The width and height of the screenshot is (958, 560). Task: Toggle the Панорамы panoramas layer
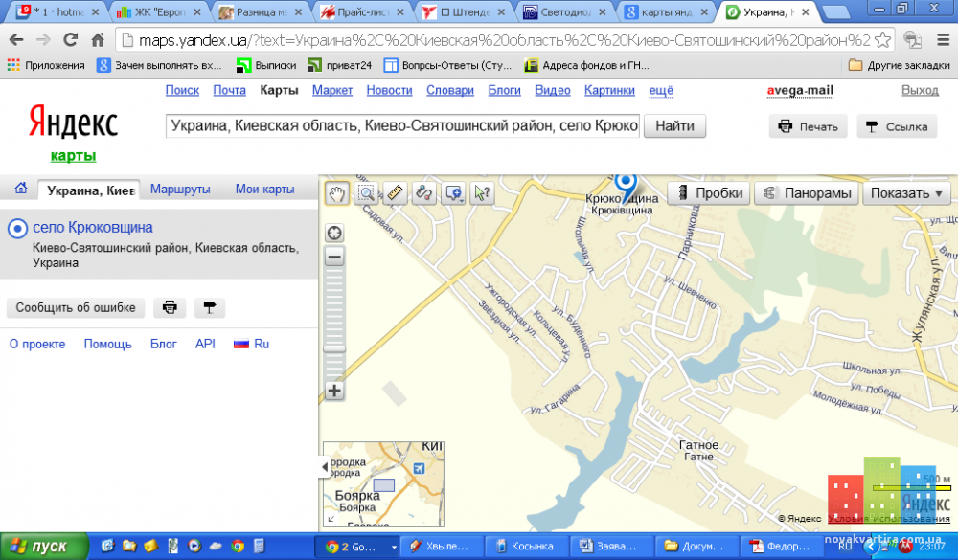[x=807, y=193]
